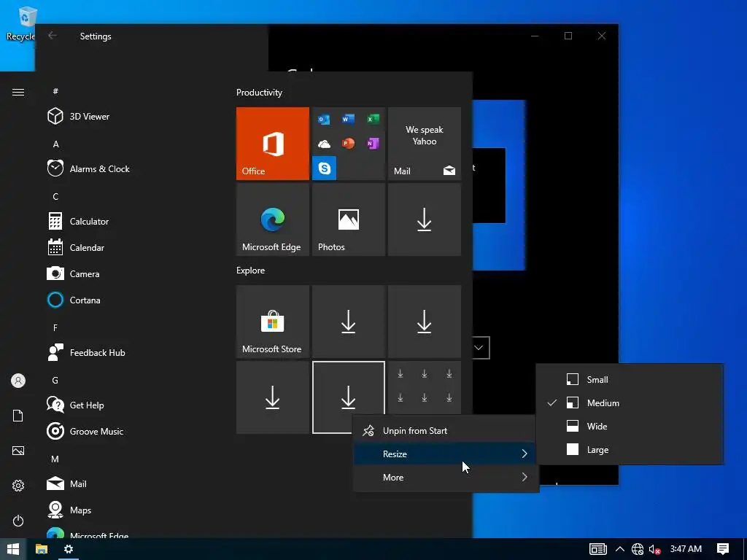Select Medium tile size
The image size is (747, 560).
tap(630, 402)
